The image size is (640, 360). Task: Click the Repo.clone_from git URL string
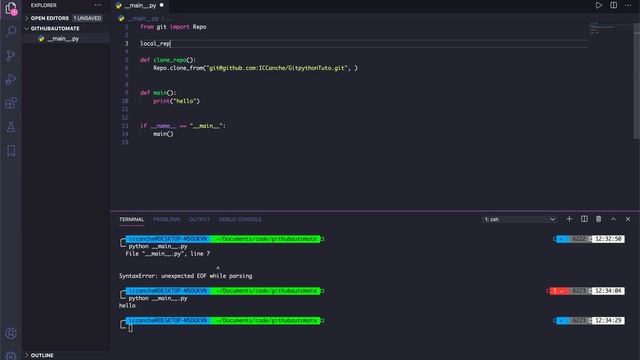coord(277,68)
